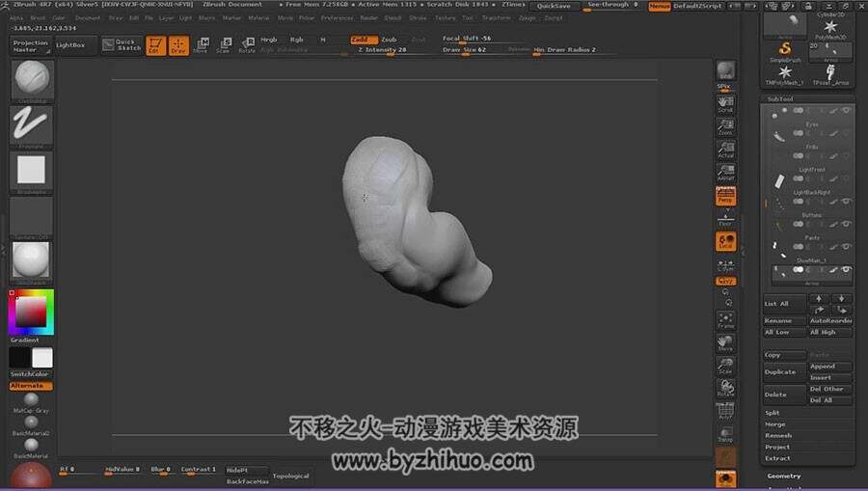Open the texture selector slot
This screenshot has height=491, width=868.
32,218
